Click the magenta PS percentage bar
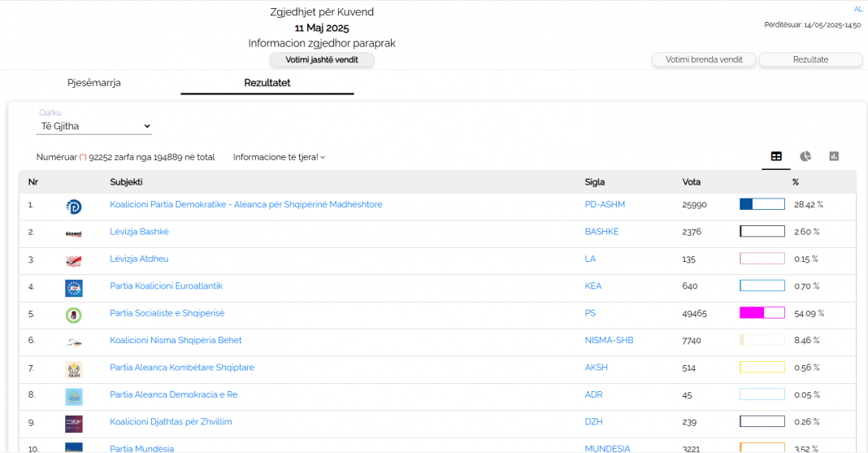Viewport: 868px width, 453px height. click(762, 313)
